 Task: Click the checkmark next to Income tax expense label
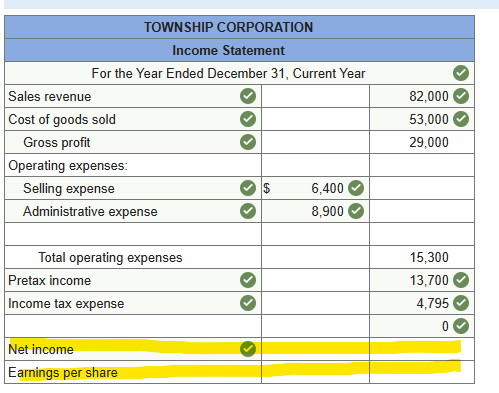tap(248, 303)
